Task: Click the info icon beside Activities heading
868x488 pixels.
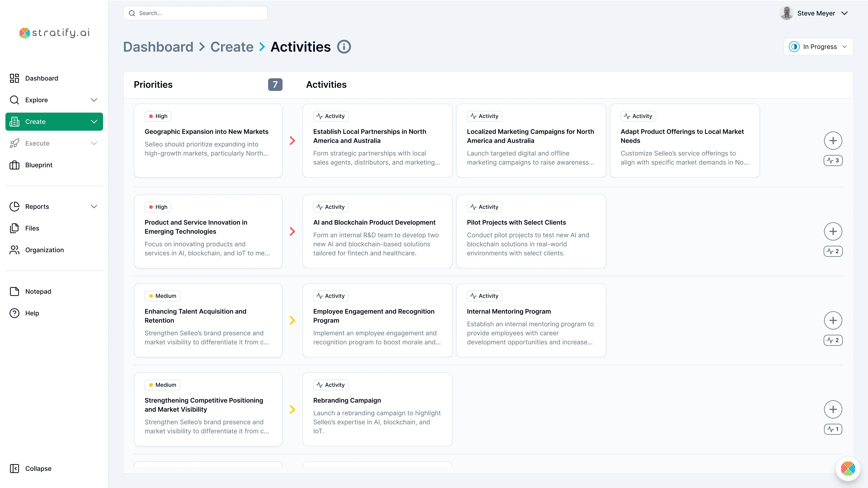Action: click(x=344, y=47)
